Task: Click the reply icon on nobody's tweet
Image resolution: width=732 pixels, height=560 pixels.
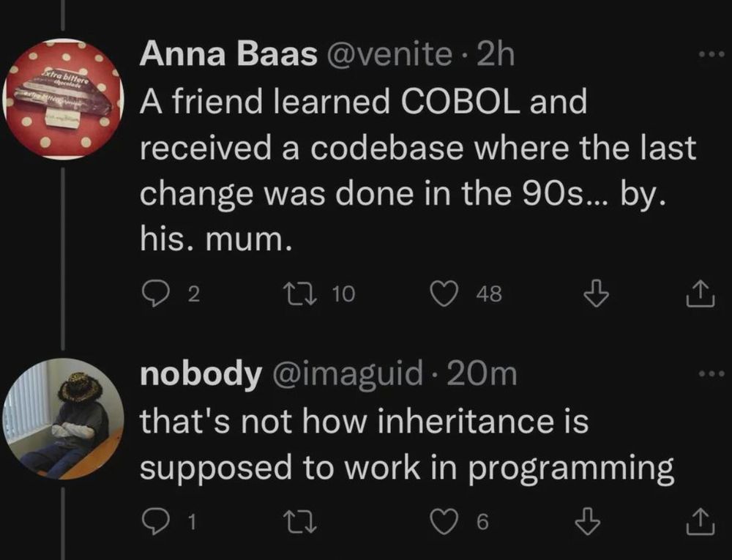Action: (157, 520)
